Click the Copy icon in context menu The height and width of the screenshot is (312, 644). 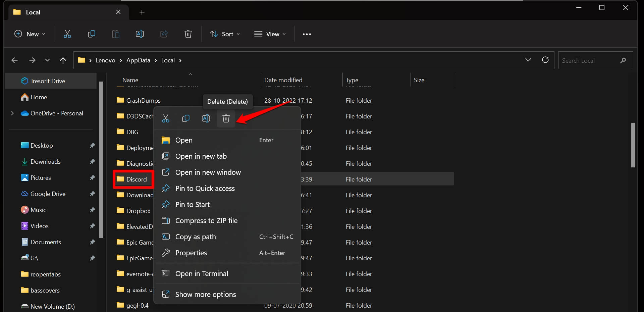coord(185,118)
